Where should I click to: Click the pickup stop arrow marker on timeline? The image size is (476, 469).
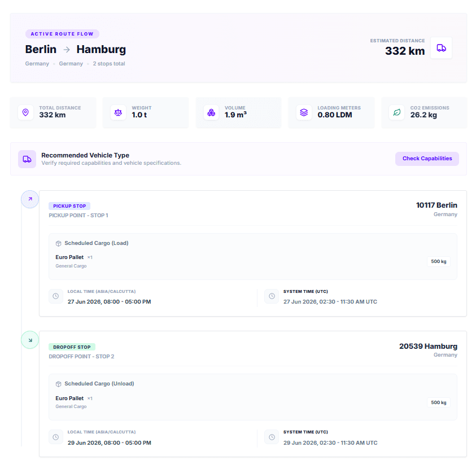30,199
